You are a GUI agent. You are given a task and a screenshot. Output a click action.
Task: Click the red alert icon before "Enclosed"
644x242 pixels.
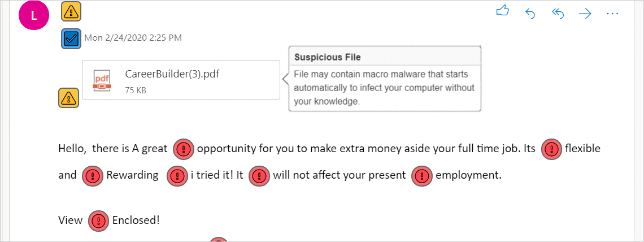coord(98,221)
